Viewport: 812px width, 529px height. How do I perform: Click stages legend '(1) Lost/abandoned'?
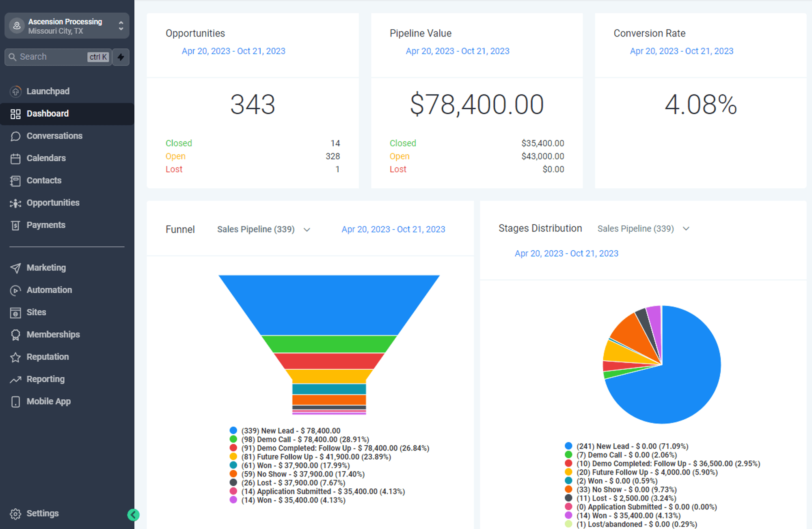click(637, 524)
